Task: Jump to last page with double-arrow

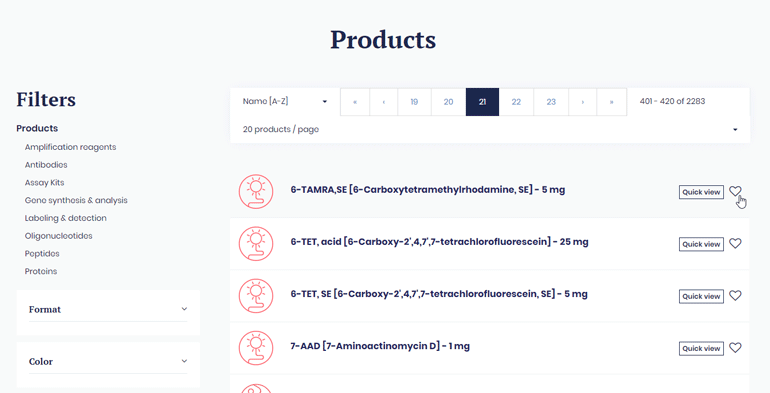Action: pos(611,102)
